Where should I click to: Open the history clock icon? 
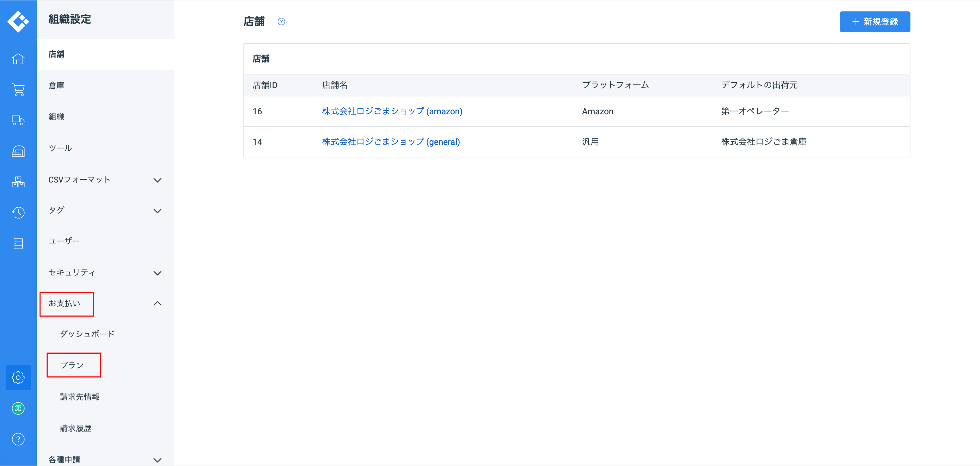18,212
